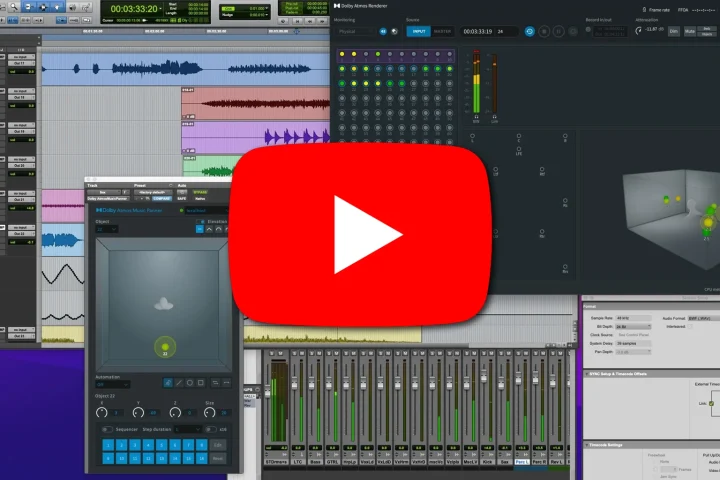The image size is (720, 480).
Task: Toggle the Interleaved checkbox in the Format section
Action: point(690,327)
